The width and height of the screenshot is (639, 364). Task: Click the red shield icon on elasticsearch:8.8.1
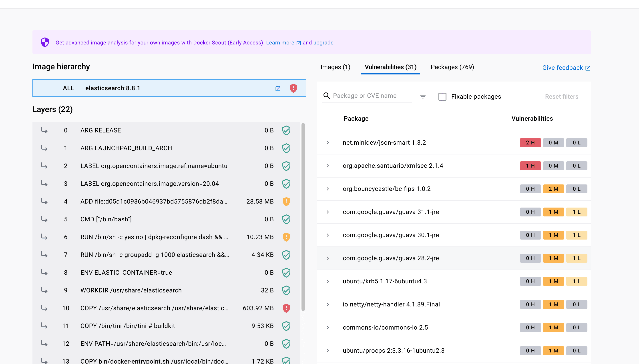coord(293,88)
